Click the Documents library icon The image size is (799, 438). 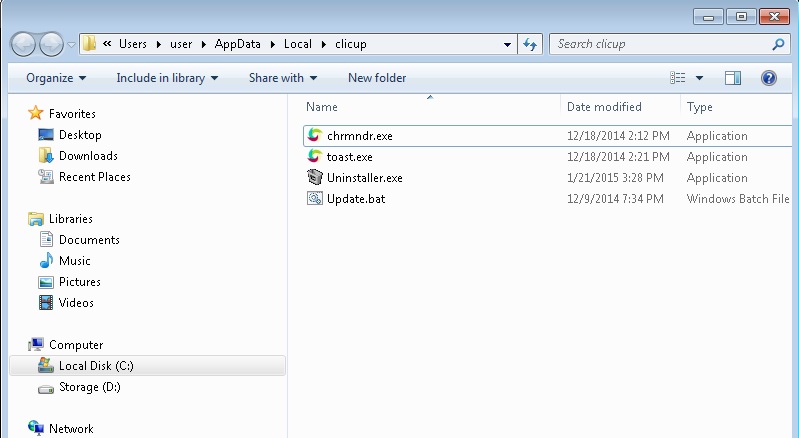click(46, 239)
